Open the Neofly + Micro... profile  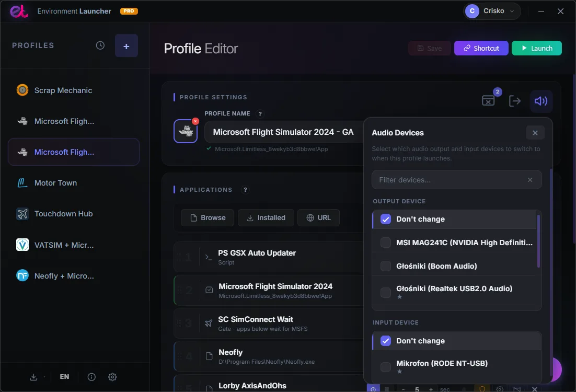click(74, 276)
